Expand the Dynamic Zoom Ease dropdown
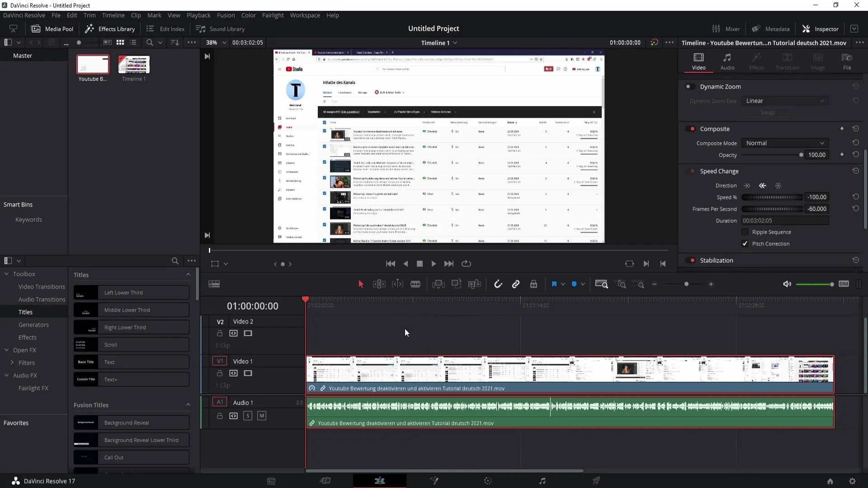The image size is (868, 488). tap(785, 100)
